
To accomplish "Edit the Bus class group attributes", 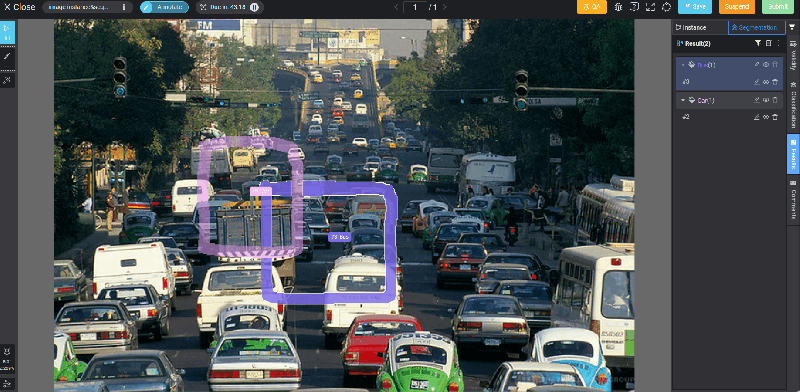I will 757,65.
